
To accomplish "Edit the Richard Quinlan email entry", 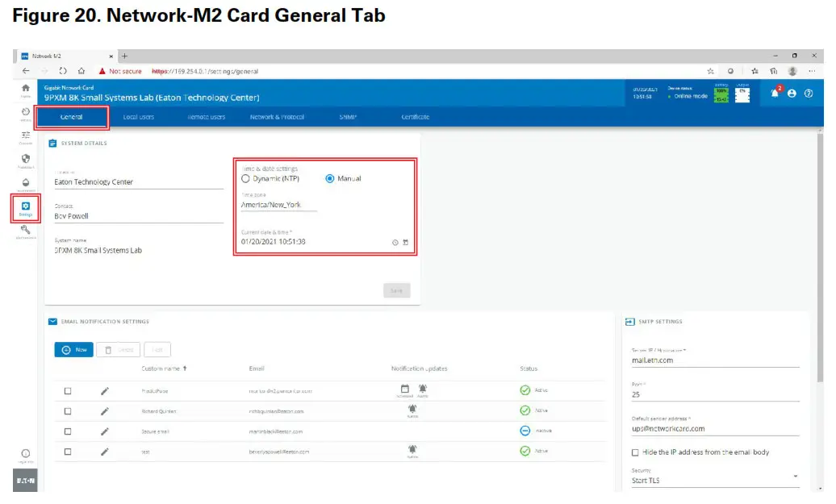I will [x=105, y=411].
